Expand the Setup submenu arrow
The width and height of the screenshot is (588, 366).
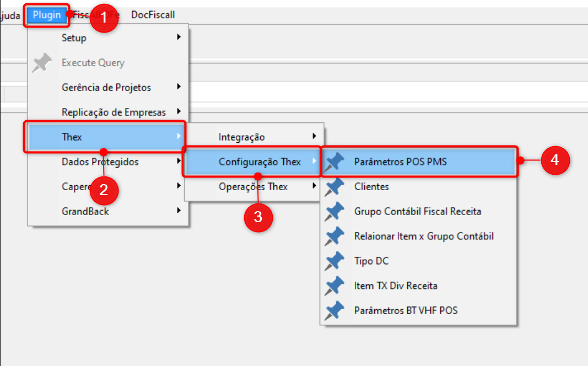179,37
